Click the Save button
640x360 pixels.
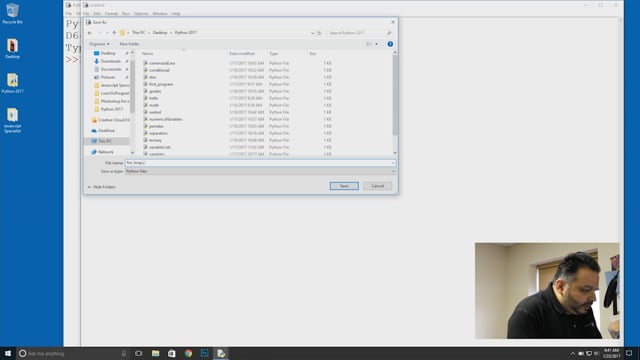pos(344,186)
